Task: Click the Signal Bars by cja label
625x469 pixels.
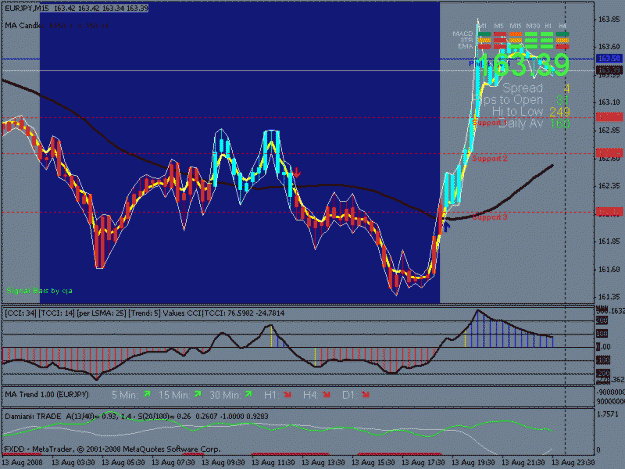Action: pos(39,290)
